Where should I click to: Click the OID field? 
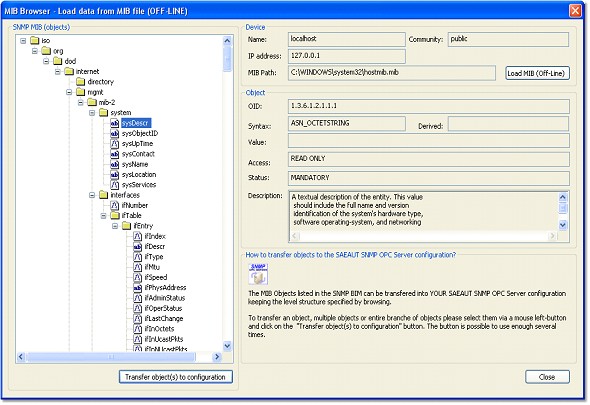[x=429, y=107]
